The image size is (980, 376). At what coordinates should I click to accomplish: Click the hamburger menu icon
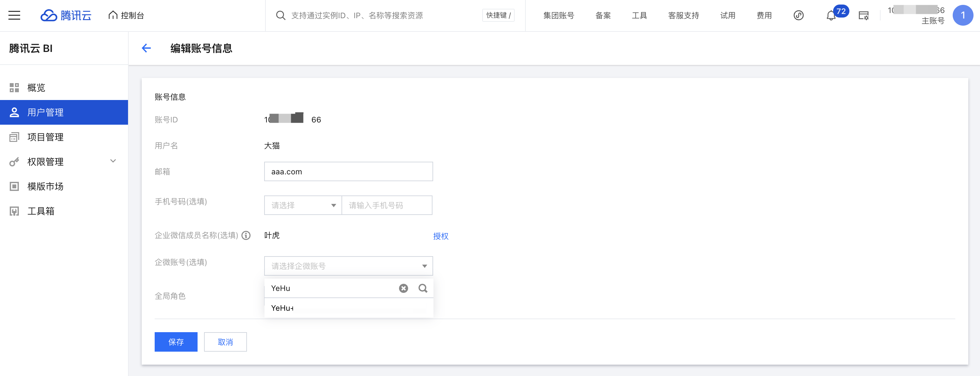14,15
